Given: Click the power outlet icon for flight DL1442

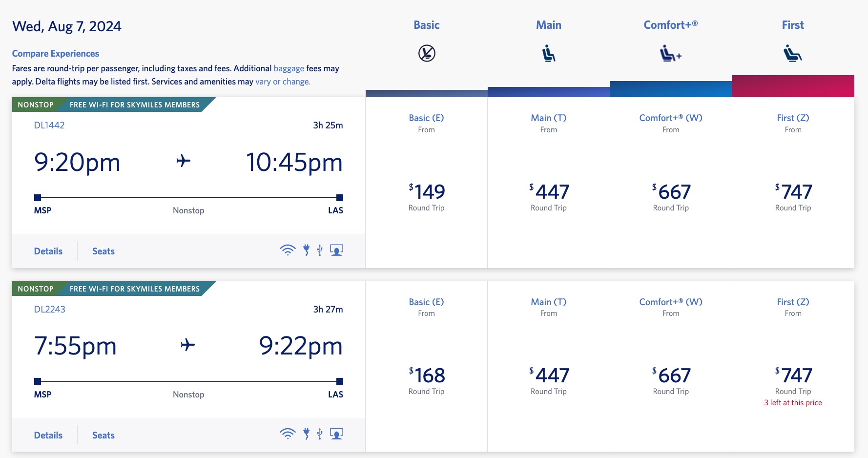Looking at the screenshot, I should pos(305,250).
